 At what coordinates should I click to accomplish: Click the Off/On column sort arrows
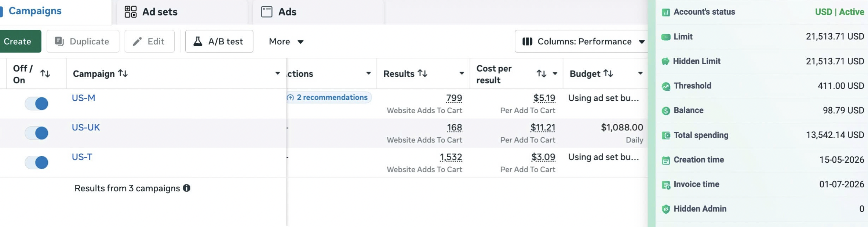click(x=45, y=73)
